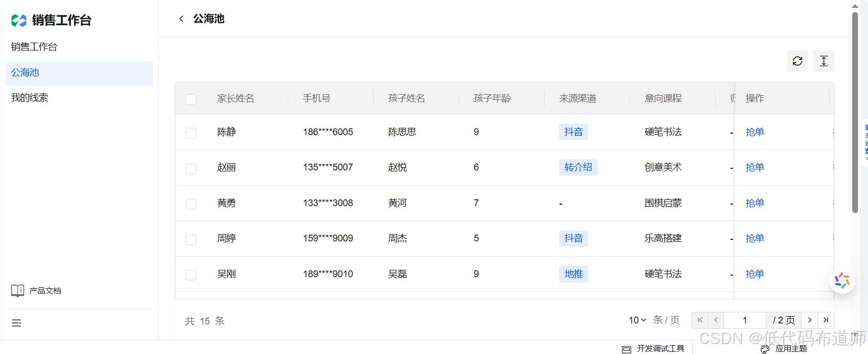Click 抢单 for 陈静

click(754, 132)
